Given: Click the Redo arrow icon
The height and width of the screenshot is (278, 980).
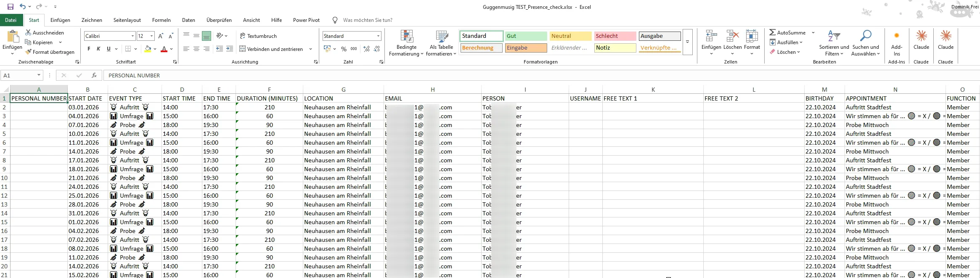Looking at the screenshot, I should [39, 7].
